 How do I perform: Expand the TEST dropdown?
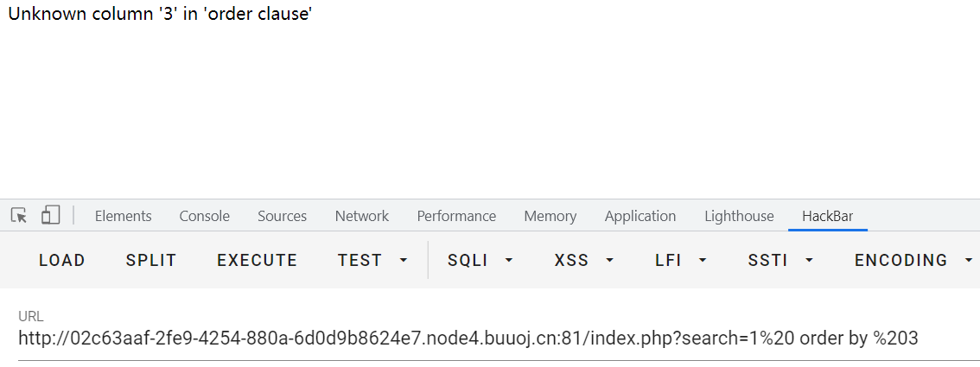coord(372,260)
